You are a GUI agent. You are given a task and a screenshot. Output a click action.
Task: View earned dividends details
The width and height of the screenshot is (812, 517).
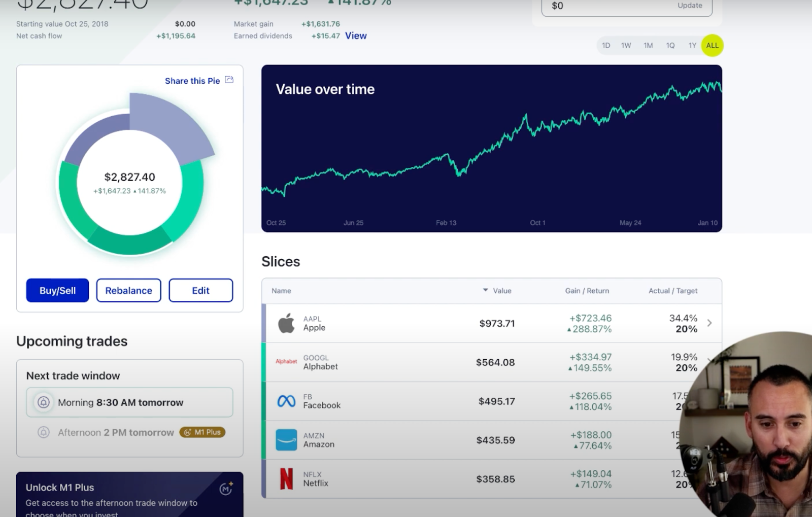point(356,36)
